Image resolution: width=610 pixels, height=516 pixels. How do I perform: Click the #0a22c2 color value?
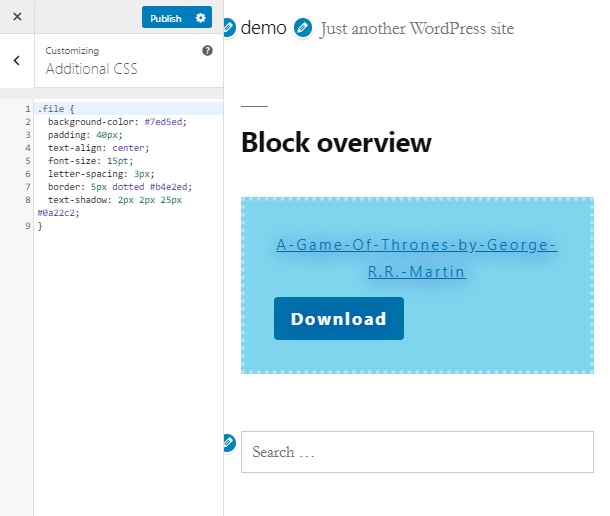pos(56,213)
